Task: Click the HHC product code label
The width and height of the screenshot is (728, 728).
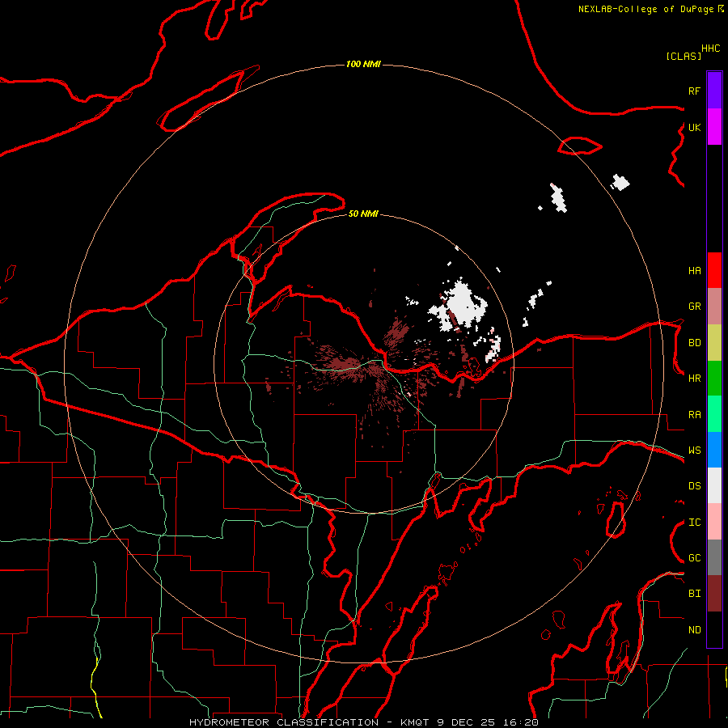Action: pos(710,49)
